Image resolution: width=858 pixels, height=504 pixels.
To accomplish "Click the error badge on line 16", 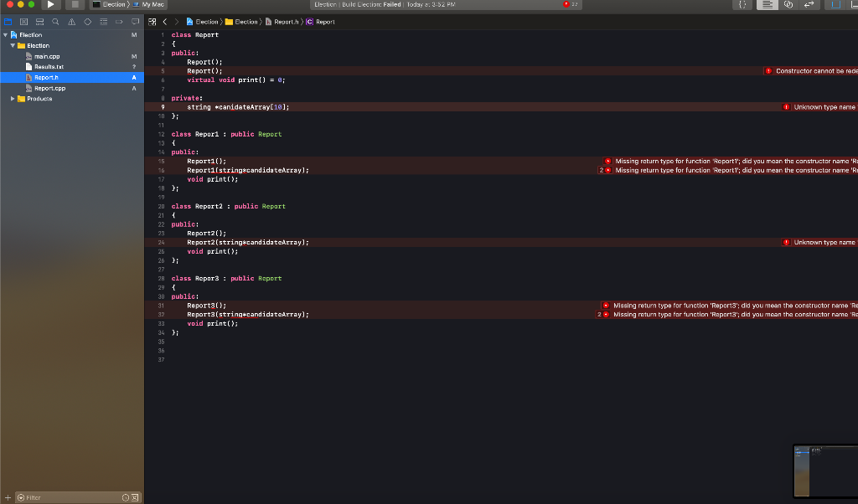I will 604,171.
